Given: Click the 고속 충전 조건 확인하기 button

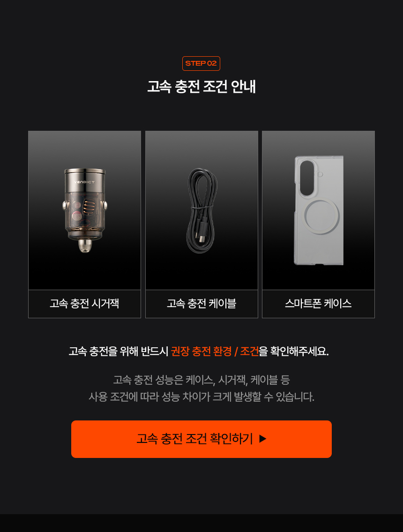Looking at the screenshot, I should click(x=201, y=439).
